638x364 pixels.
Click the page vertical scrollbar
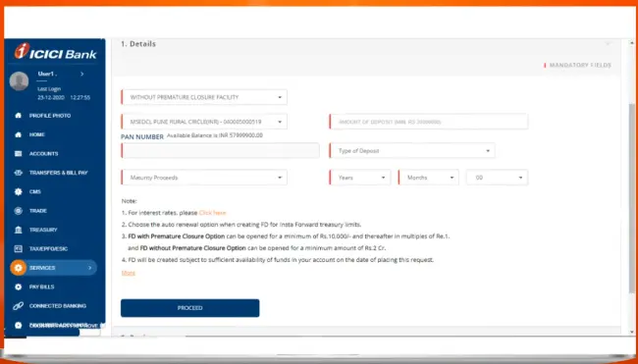(631, 197)
